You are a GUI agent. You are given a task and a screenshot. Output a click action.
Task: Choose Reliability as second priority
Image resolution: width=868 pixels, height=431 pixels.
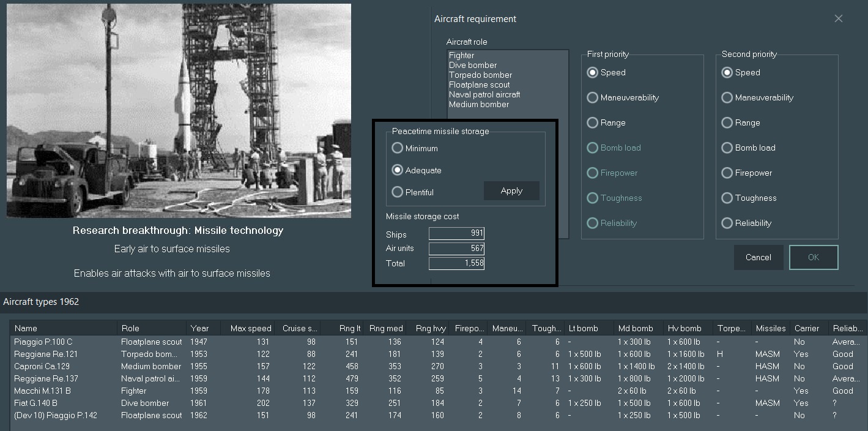(747, 223)
